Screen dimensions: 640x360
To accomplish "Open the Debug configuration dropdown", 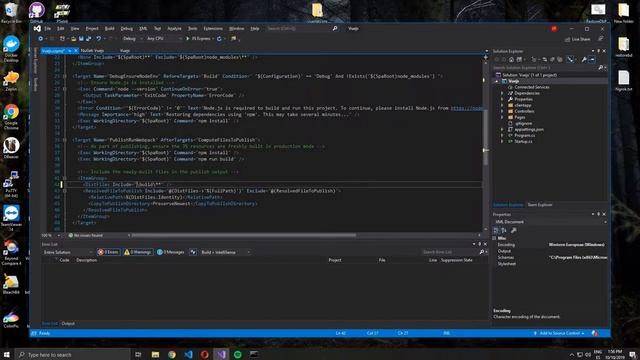I will pyautogui.click(x=133, y=39).
